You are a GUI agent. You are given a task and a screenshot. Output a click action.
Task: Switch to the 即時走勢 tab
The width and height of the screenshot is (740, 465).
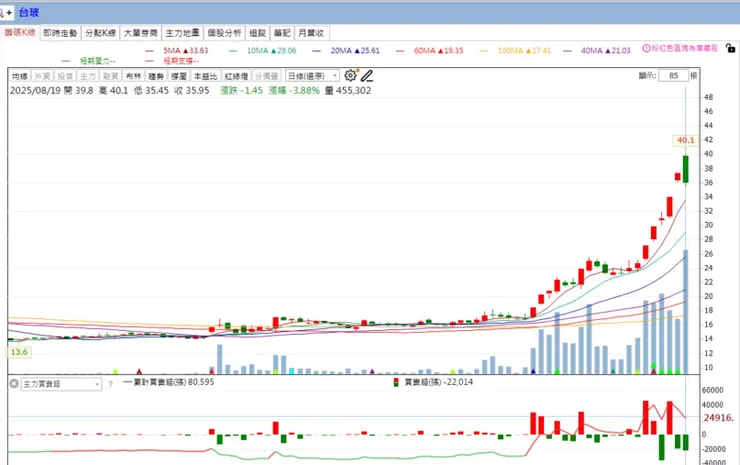coord(60,33)
